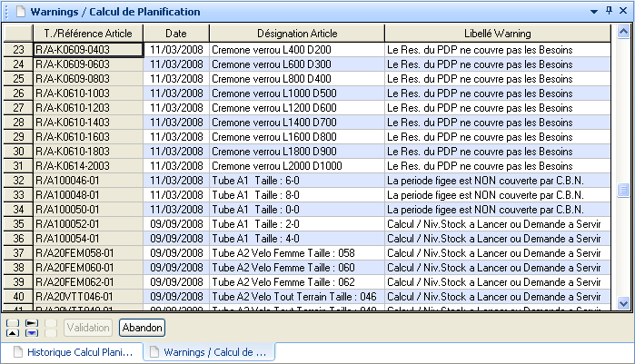The width and height of the screenshot is (635, 364).
Task: Click the blue down-arrow icon beside Validation
Action: (x=31, y=333)
